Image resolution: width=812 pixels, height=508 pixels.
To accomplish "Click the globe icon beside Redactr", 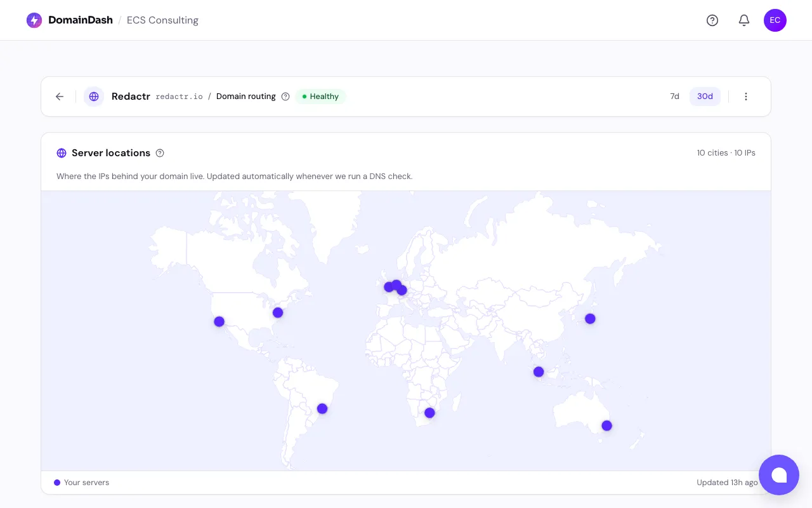I will click(94, 97).
